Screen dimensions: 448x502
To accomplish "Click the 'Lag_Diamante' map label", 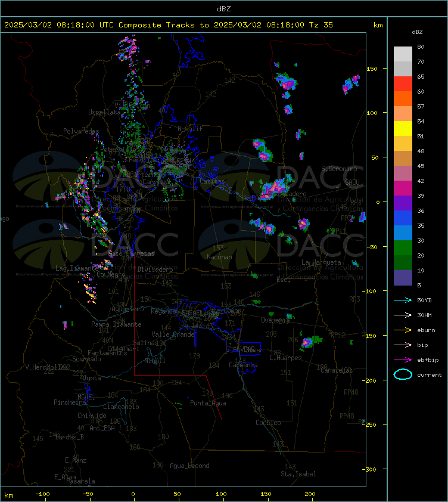I will pos(77,268).
